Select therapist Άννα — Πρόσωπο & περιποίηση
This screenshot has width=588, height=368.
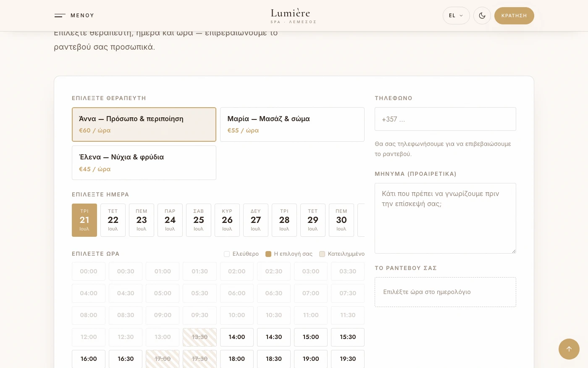[144, 124]
